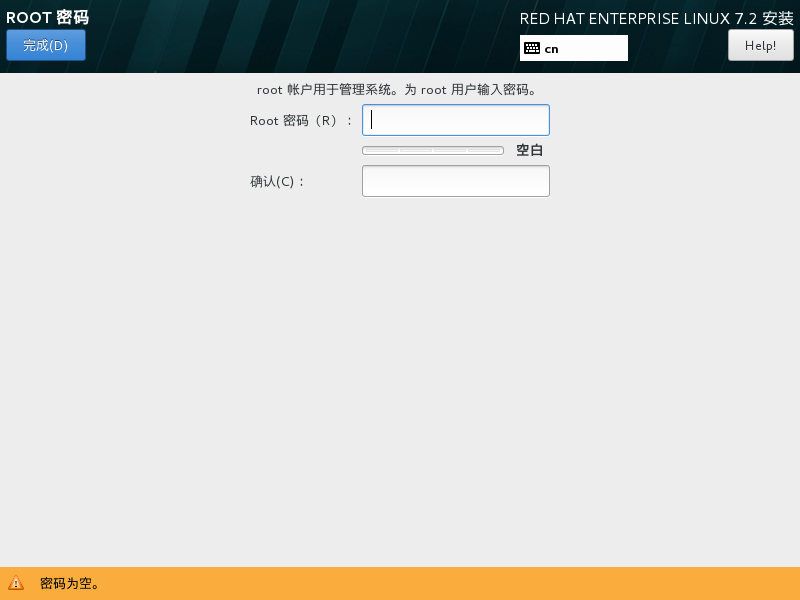Click the root 帐户用于管理系统 description text
Viewport: 800px width, 600px height.
coord(397,90)
